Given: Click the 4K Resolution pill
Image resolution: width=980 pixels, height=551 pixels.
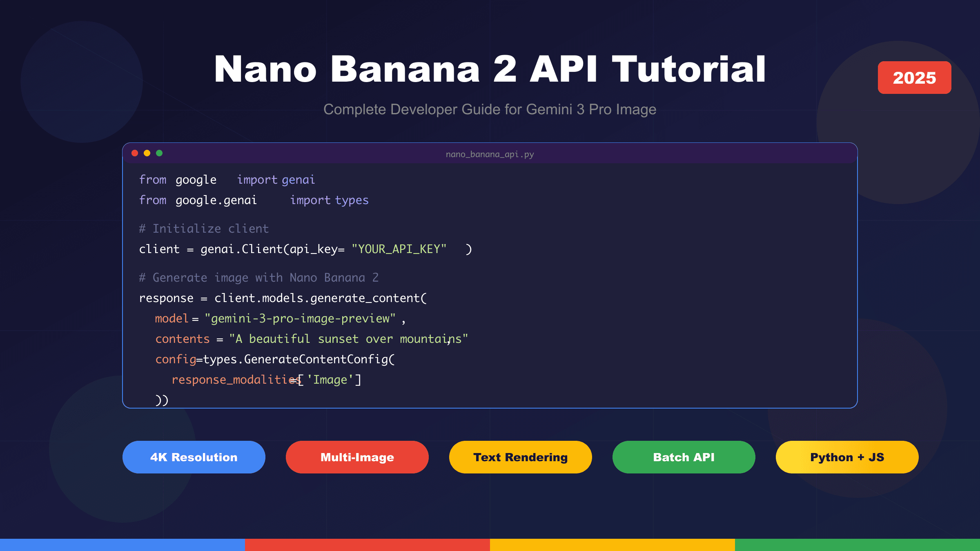Looking at the screenshot, I should pos(194,457).
